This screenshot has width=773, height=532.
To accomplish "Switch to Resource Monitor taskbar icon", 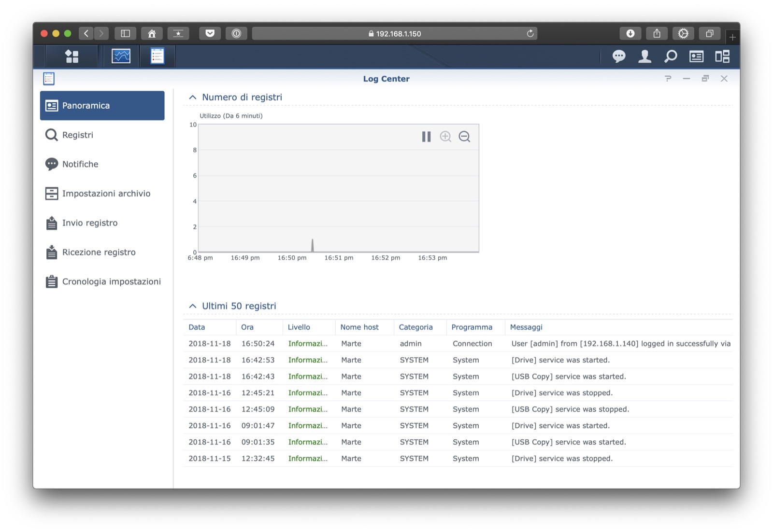I will 121,56.
